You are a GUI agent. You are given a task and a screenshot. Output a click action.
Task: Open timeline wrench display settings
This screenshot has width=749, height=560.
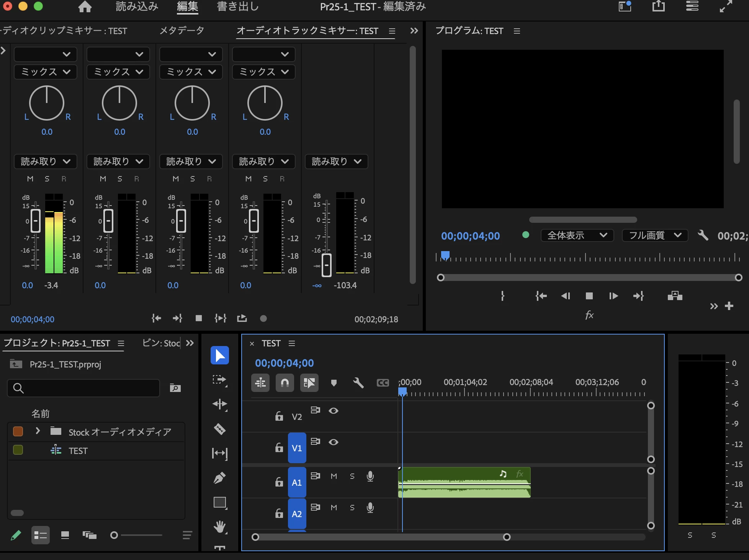(358, 382)
